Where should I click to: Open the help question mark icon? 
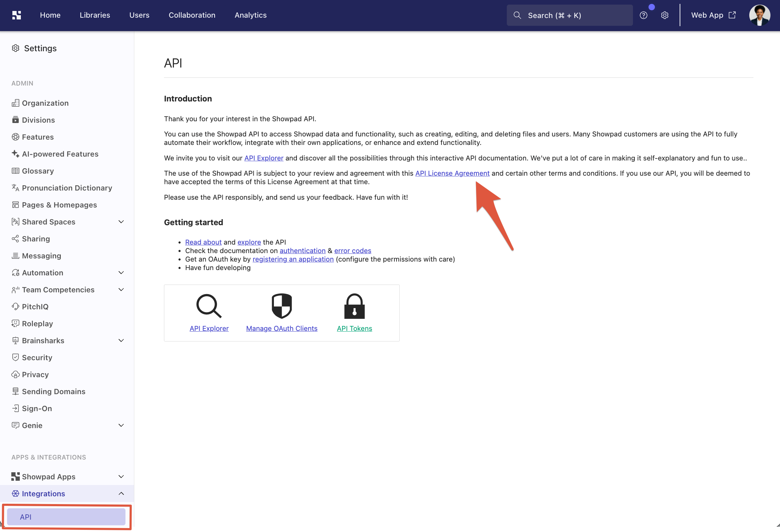point(644,15)
